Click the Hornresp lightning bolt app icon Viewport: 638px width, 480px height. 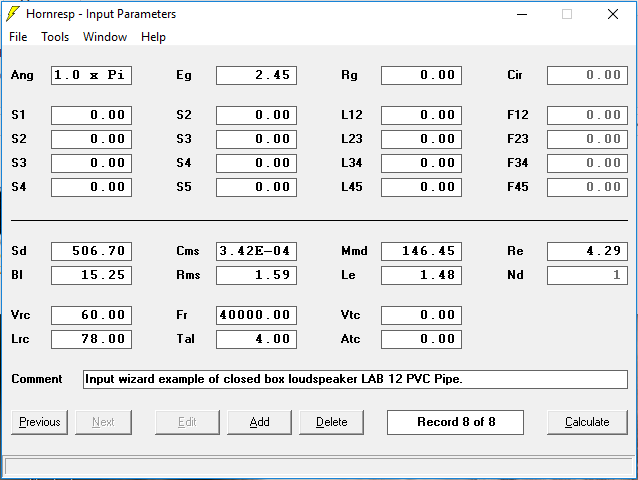pos(13,14)
